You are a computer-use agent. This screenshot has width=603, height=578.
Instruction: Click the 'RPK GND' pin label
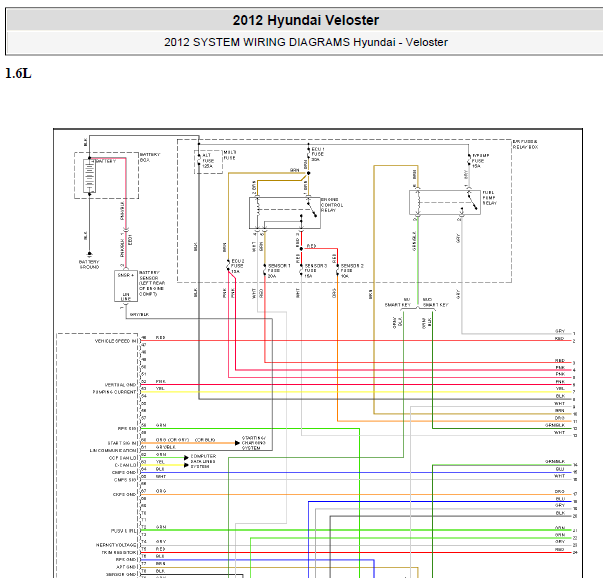pyautogui.click(x=126, y=560)
